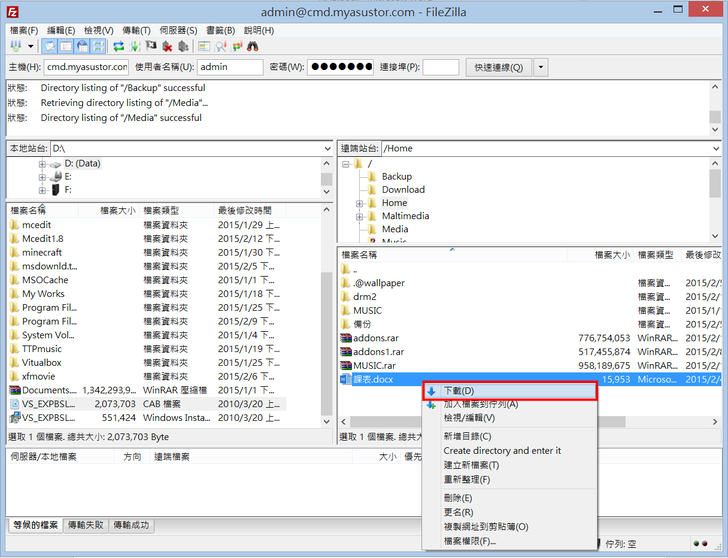Open the remote site path dropdown

click(x=714, y=148)
